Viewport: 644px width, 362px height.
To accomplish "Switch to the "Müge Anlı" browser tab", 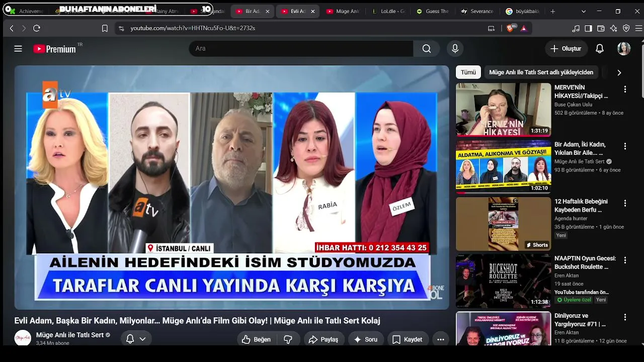I will point(344,11).
